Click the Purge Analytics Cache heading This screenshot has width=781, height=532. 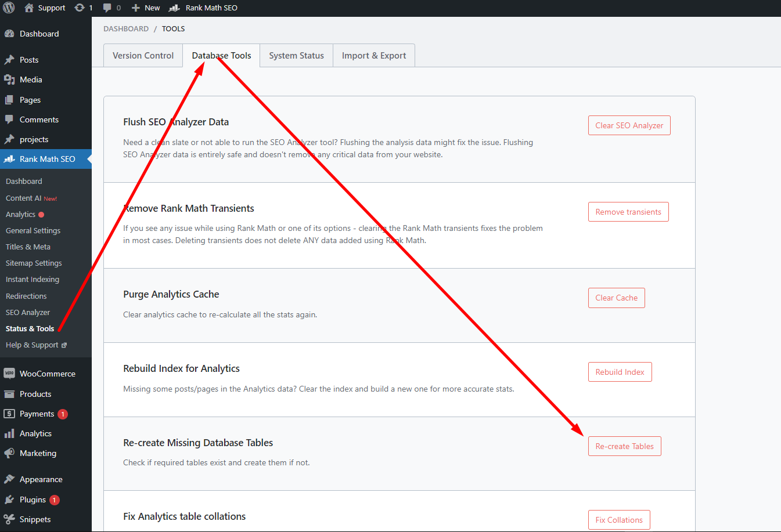171,294
